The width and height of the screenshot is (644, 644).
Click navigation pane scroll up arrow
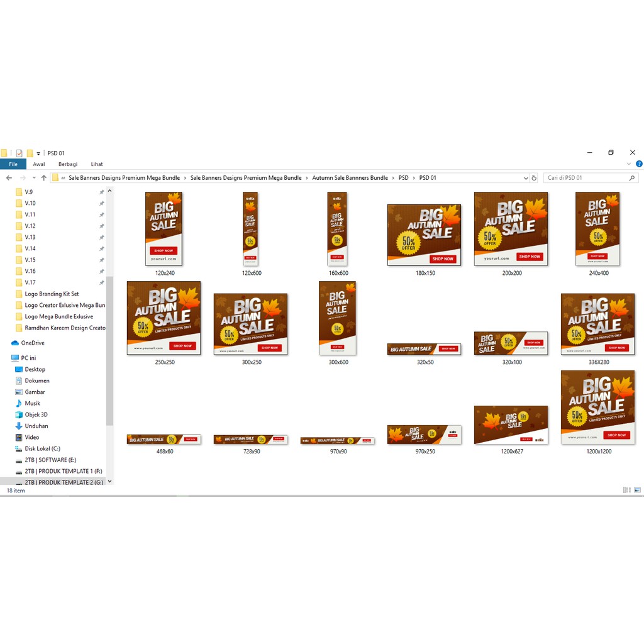[109, 191]
